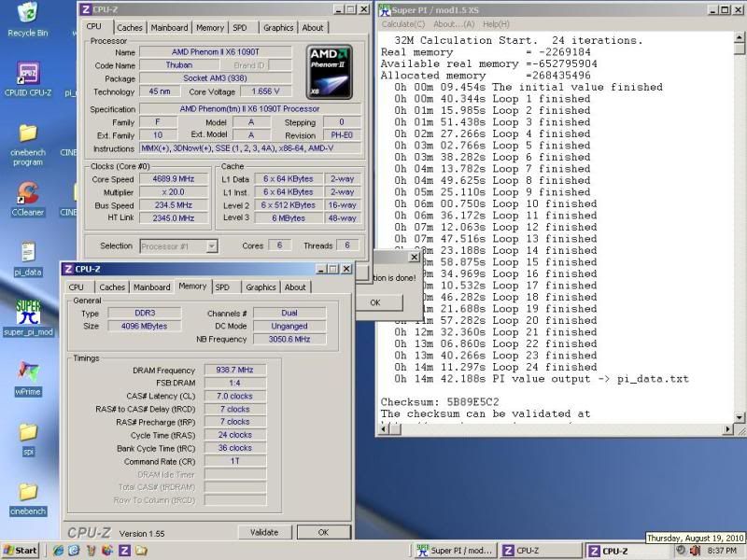Switch to Super PI taskbar button
747x560 pixels.
point(456,551)
